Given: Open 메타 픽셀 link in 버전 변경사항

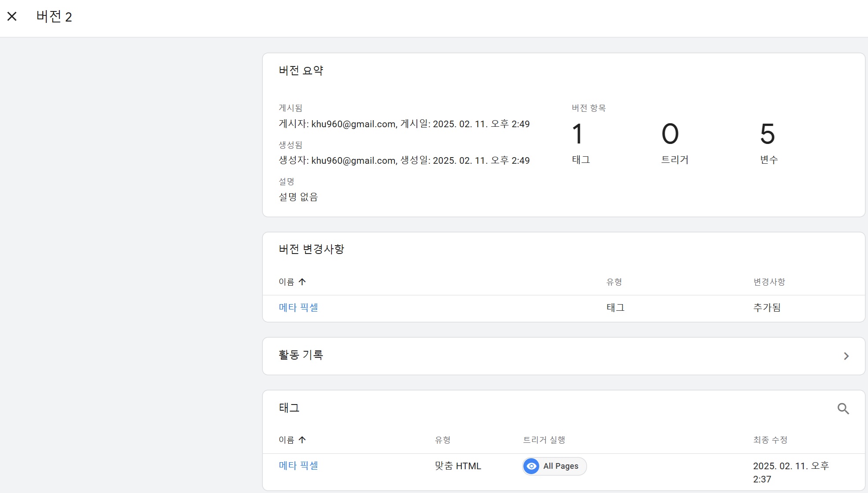Looking at the screenshot, I should [298, 308].
